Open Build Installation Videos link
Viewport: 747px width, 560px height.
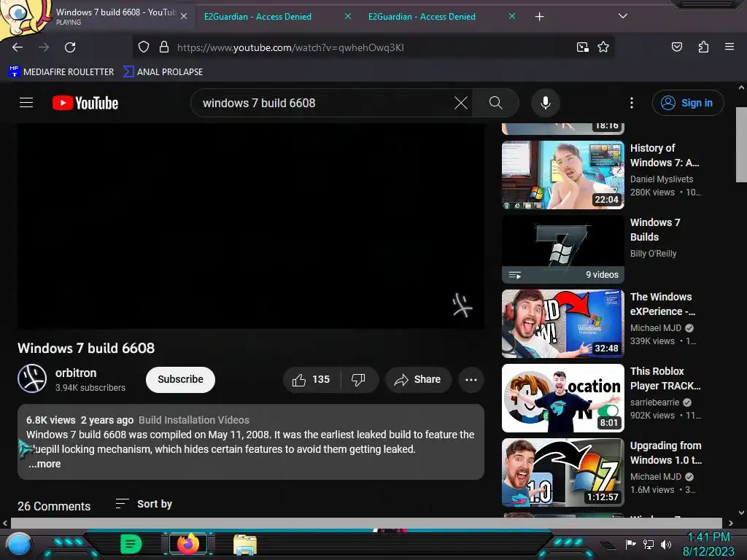[194, 420]
